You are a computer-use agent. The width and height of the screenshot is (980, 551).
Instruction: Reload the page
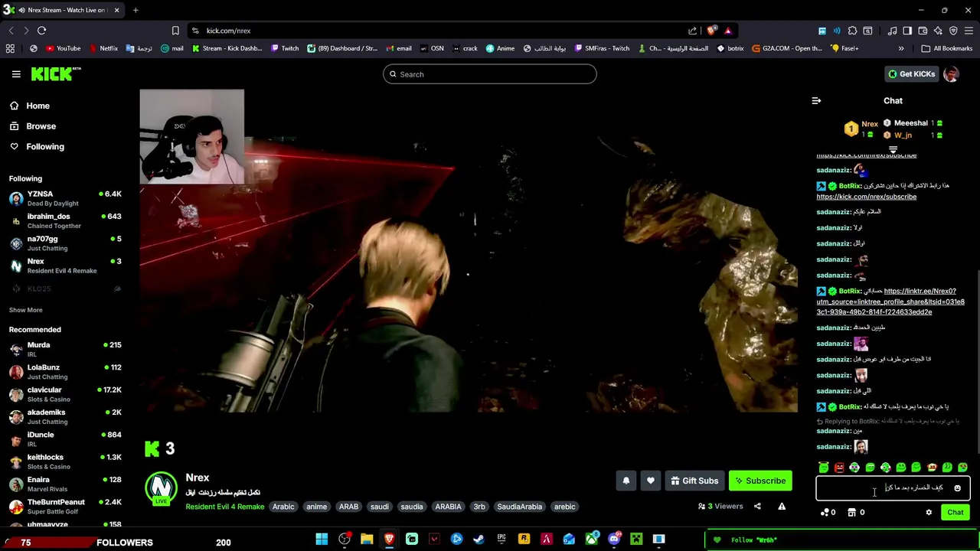pos(41,31)
